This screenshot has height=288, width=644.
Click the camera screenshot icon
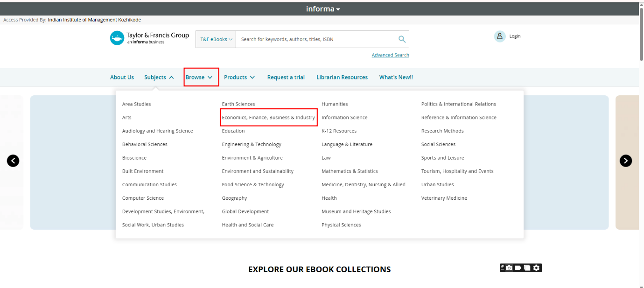509,268
